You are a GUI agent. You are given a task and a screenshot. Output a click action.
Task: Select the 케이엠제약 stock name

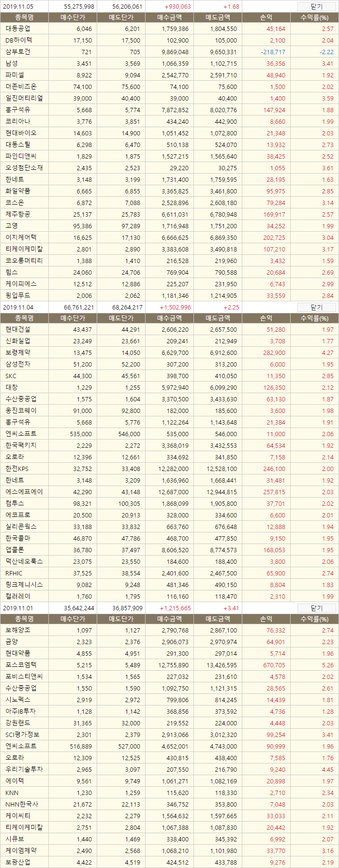tap(21, 851)
